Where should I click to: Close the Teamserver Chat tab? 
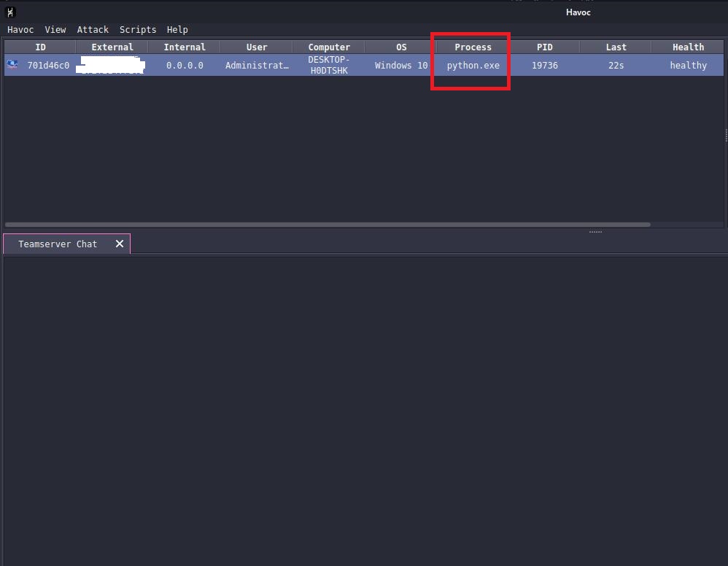click(x=120, y=244)
